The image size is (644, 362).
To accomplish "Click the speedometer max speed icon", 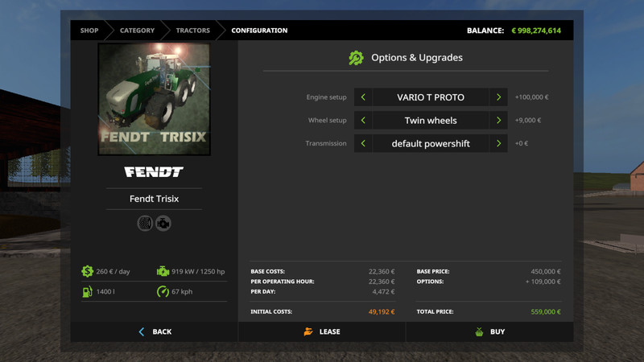I will (163, 291).
